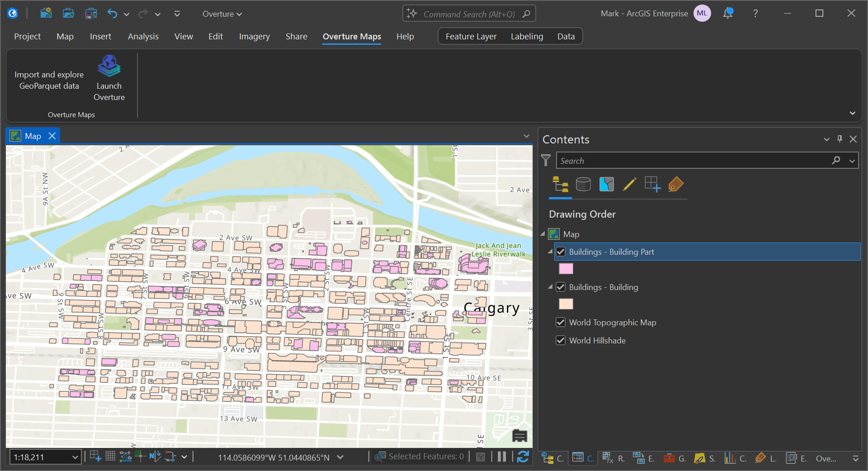Select List By Selection icon
This screenshot has height=471, width=868.
(607, 185)
